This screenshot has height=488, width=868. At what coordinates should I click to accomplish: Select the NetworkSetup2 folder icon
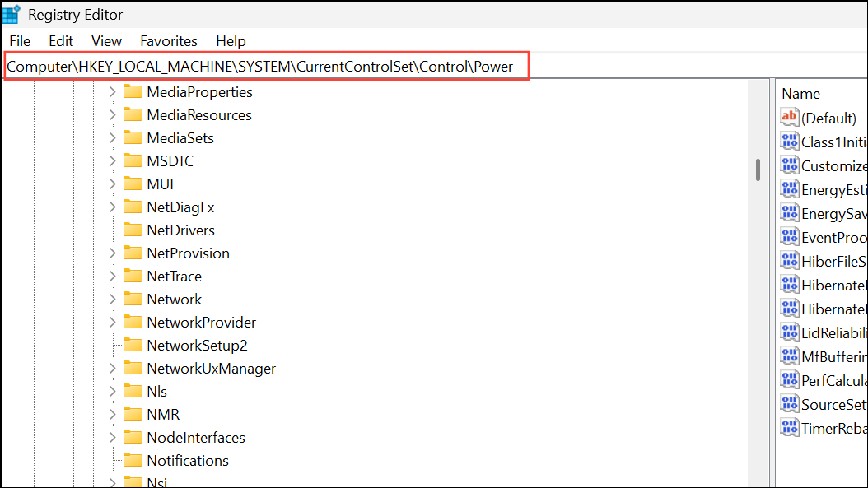click(133, 345)
